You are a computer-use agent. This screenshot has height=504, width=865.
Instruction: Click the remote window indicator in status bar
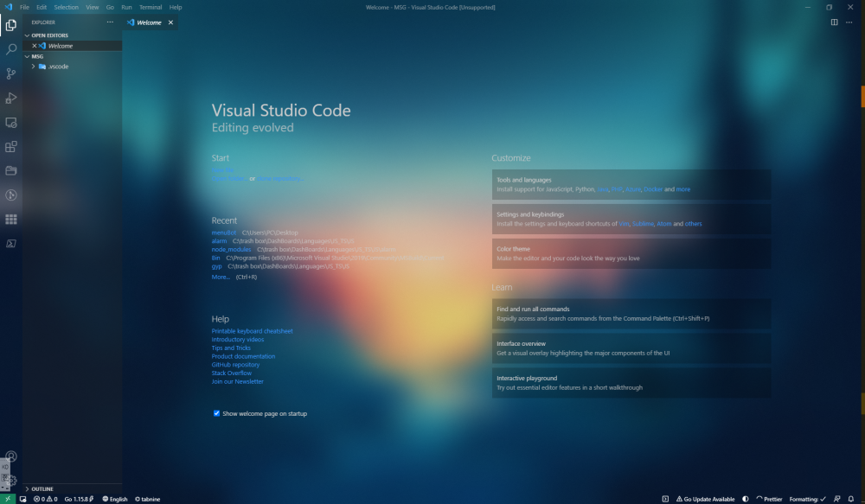pos(7,499)
